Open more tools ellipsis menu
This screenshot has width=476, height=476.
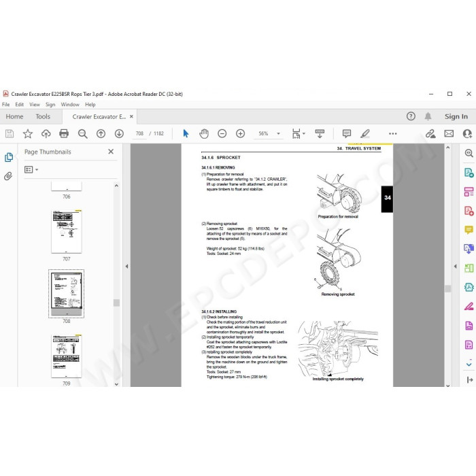[393, 133]
